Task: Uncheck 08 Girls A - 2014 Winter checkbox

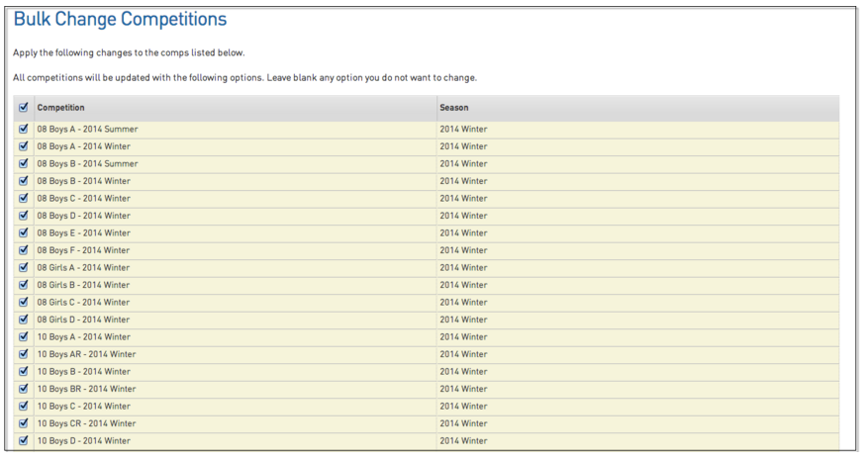Action: pyautogui.click(x=23, y=267)
